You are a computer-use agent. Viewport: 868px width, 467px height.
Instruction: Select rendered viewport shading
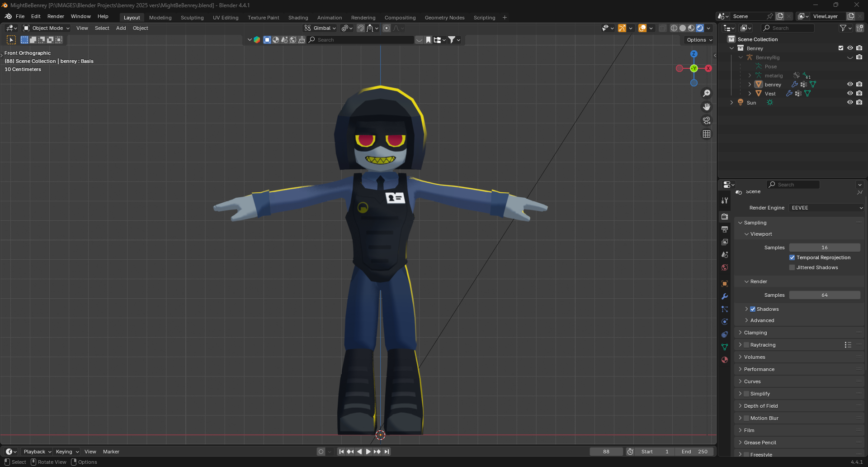(x=700, y=28)
